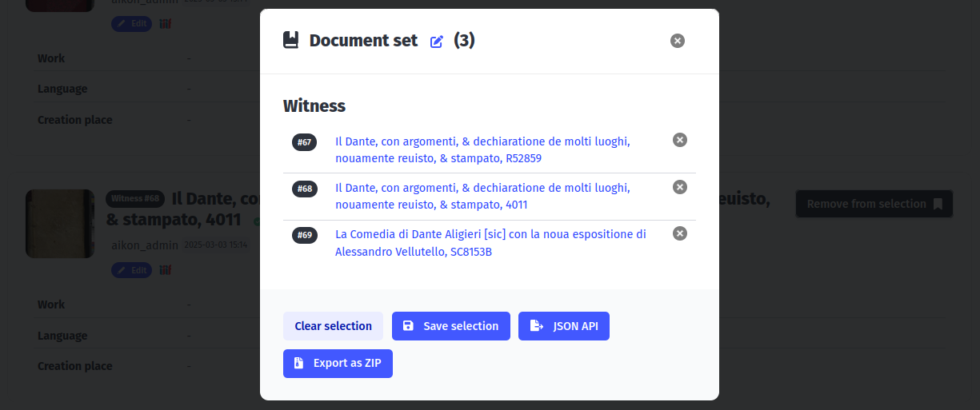The height and width of the screenshot is (410, 980).
Task: Open La Comedia di Dante Aligieri SC8153B link
Action: click(x=490, y=243)
